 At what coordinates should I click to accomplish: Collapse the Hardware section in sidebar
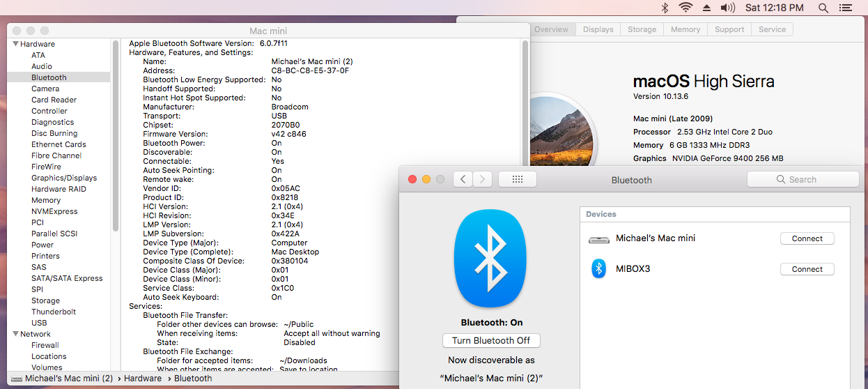pos(15,44)
